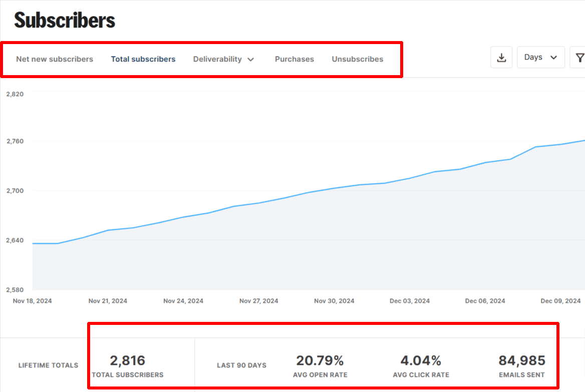Select the Total subscribers tab
Image resolution: width=585 pixels, height=392 pixels.
coord(143,59)
